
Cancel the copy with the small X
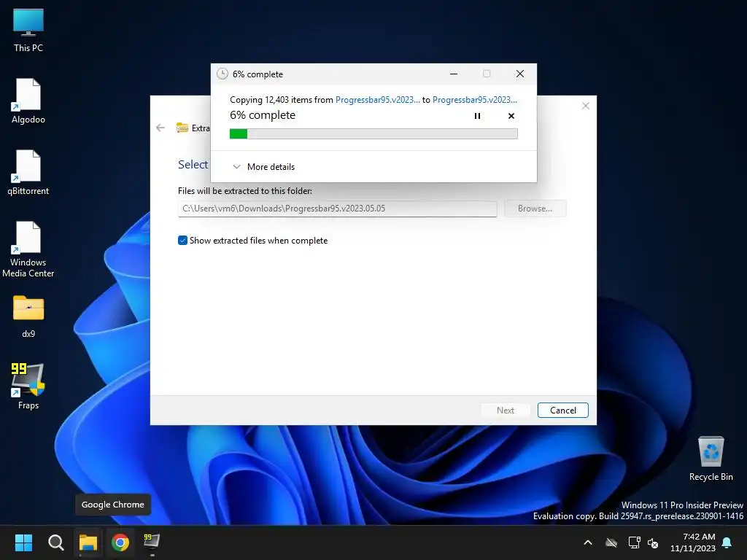[511, 116]
